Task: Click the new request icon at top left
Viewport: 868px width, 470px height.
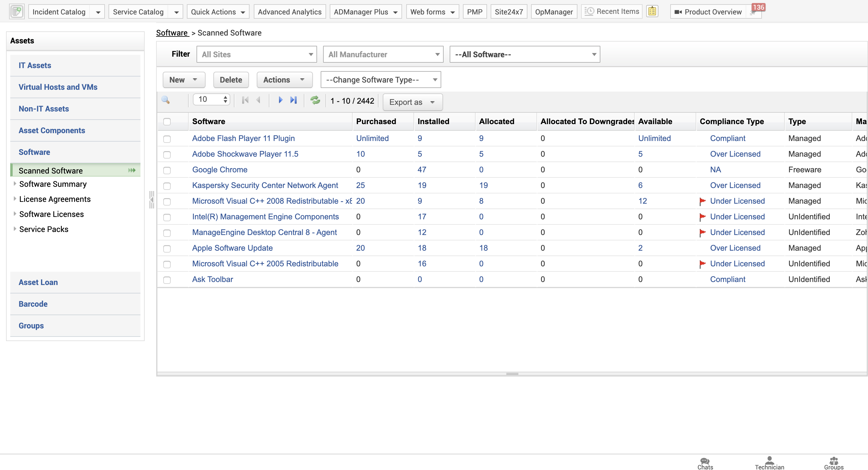Action: point(17,11)
